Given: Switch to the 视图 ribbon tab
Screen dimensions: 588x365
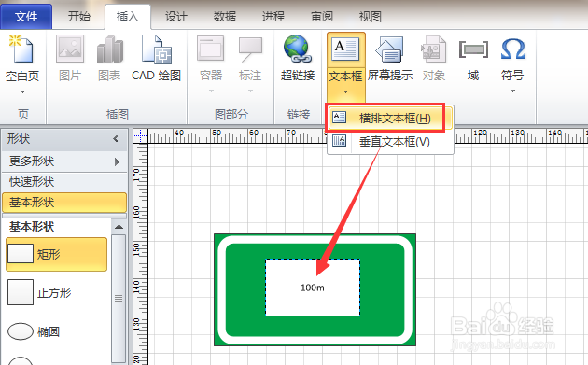Looking at the screenshot, I should (371, 16).
